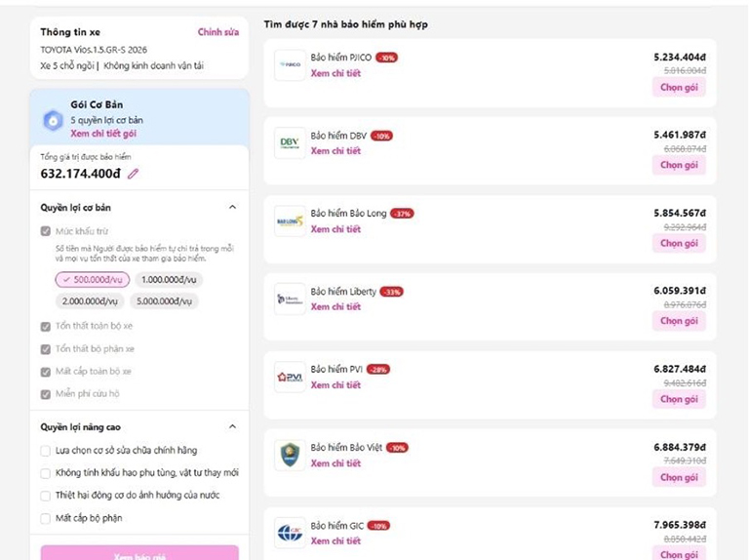Open Xem chi tiết for Bảo hiểm DBV
The width and height of the screenshot is (749, 560).
[335, 151]
